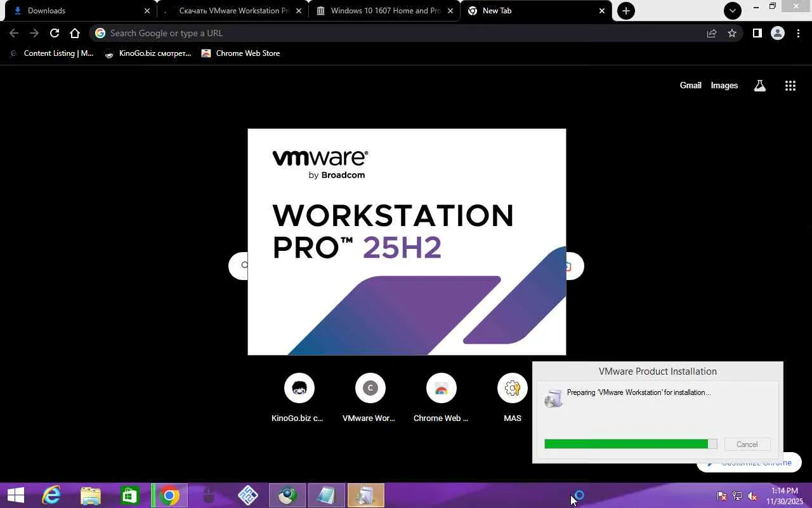This screenshot has height=508, width=812.
Task: Close the New Tab tab
Action: click(602, 11)
